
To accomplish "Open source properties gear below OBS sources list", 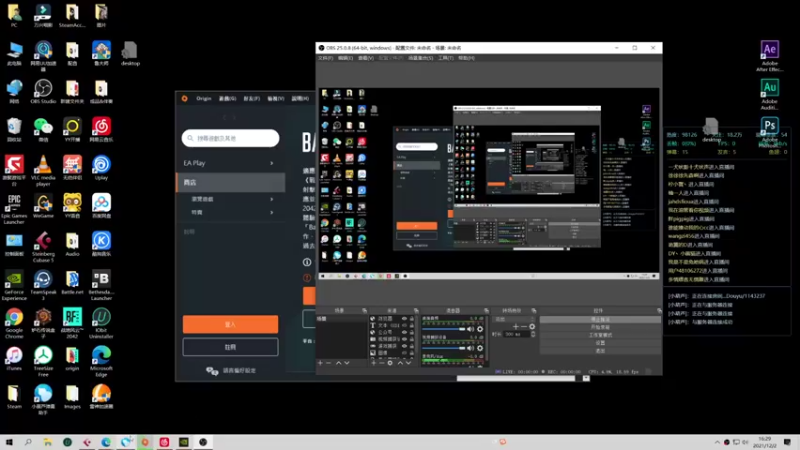I will [x=390, y=363].
